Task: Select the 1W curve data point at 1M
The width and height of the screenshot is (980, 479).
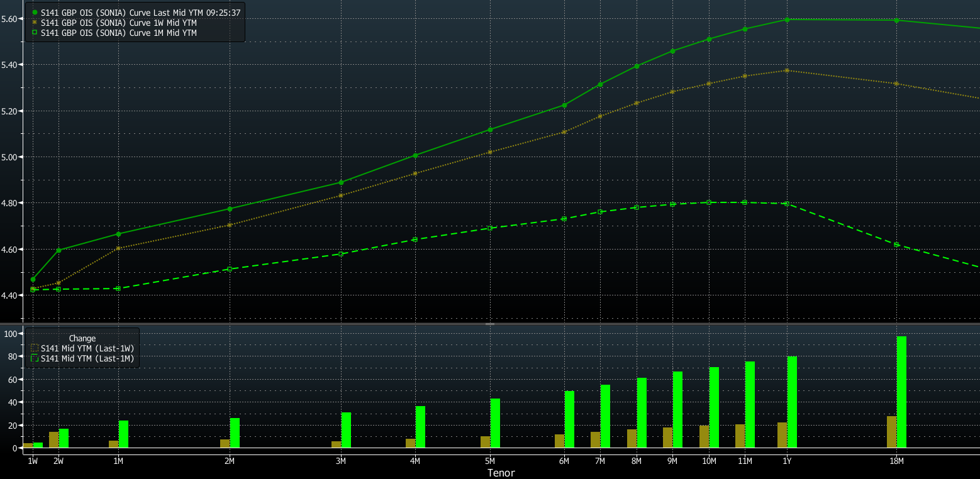Action: point(118,248)
